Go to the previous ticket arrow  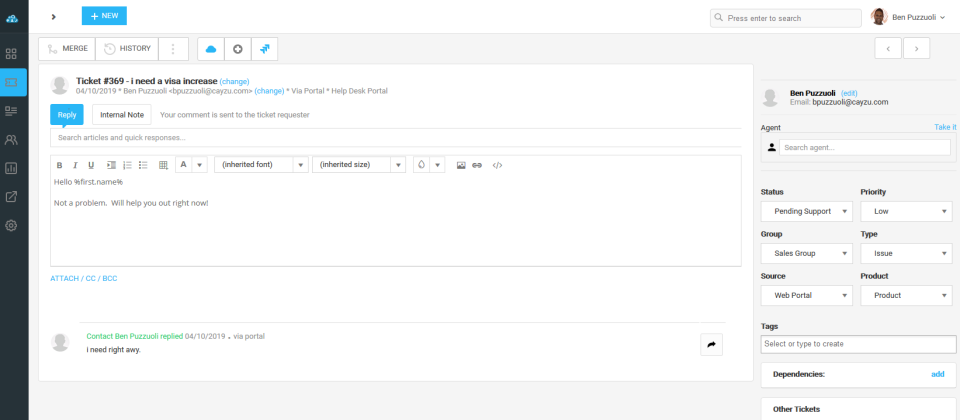pyautogui.click(x=888, y=48)
